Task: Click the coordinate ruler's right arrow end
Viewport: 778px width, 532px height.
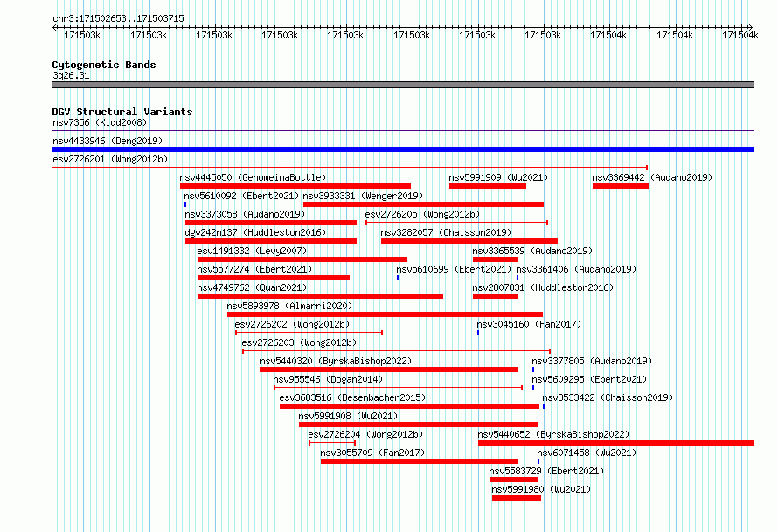Action: (750, 27)
